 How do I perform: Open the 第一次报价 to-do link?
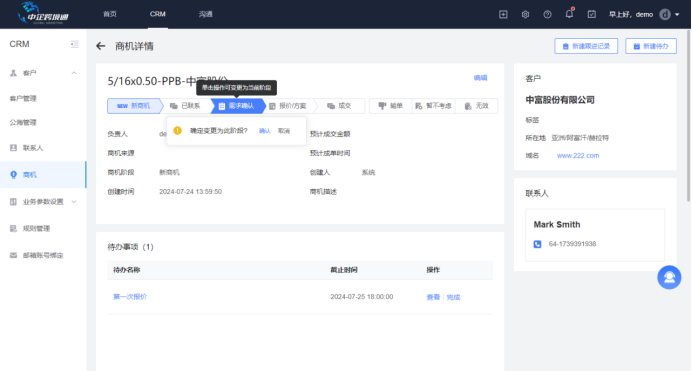(x=130, y=297)
